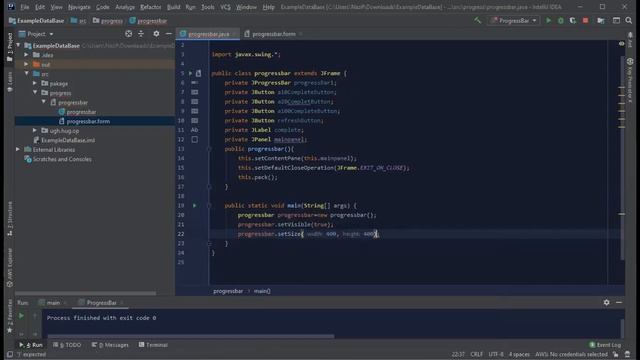
Task: Locate current file in Project tree
Action: click(x=129, y=34)
